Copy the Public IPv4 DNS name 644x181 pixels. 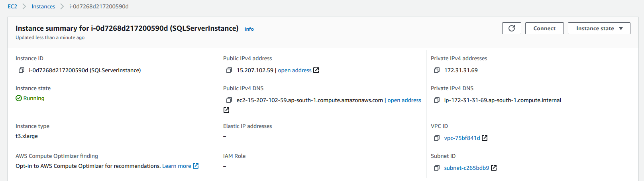click(229, 100)
